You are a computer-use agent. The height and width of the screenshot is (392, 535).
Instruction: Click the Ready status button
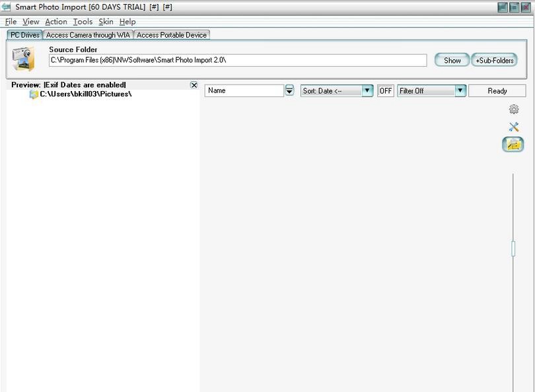497,91
